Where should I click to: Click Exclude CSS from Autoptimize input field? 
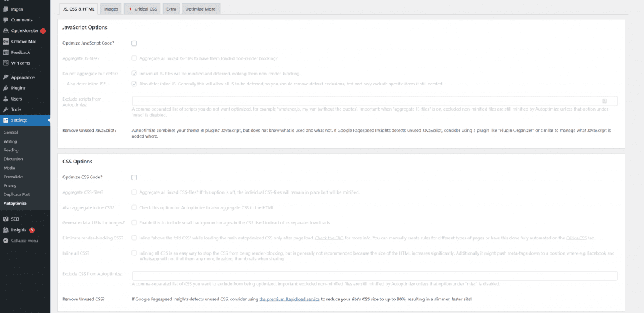(x=375, y=276)
